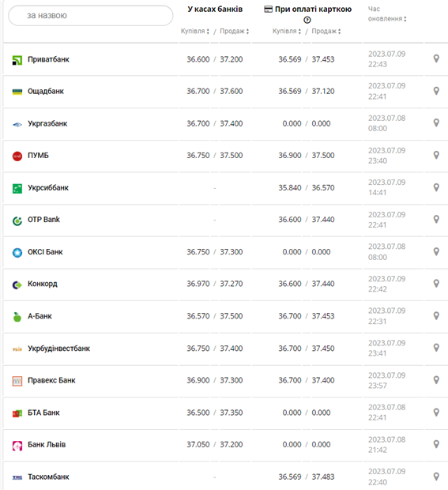Sort by card payment Купівля column
Image resolution: width=448 pixels, height=490 pixels.
tap(287, 32)
